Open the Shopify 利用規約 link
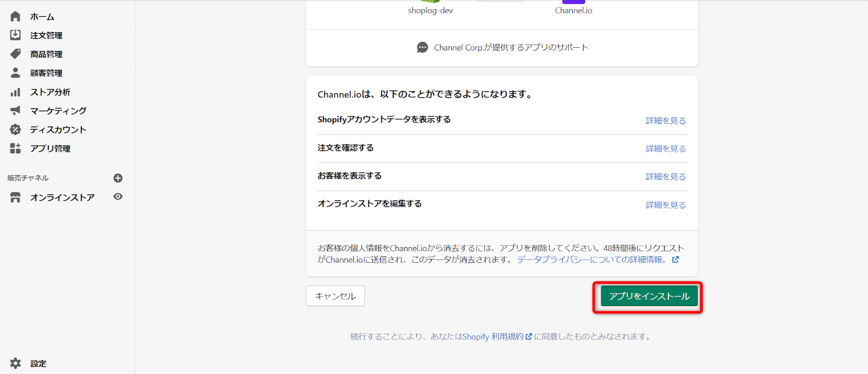This screenshot has width=868, height=374. (493, 337)
